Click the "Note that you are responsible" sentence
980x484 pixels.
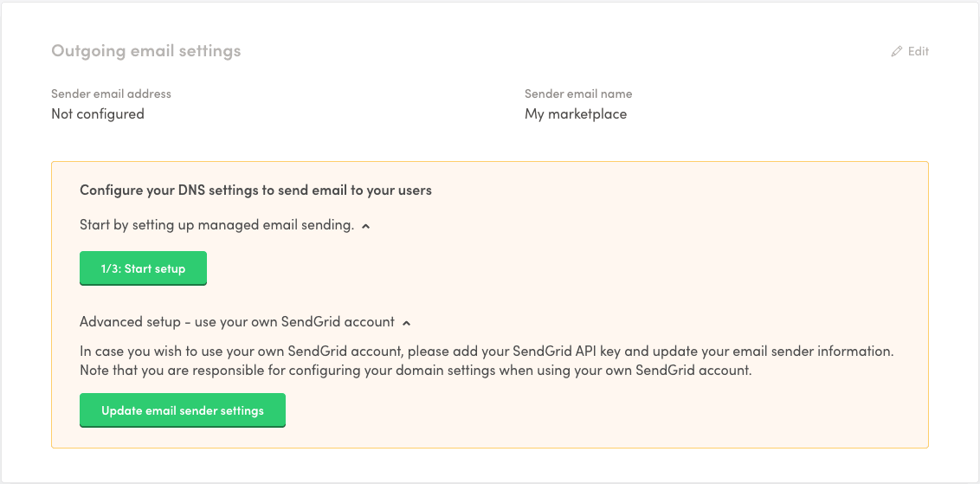click(416, 371)
